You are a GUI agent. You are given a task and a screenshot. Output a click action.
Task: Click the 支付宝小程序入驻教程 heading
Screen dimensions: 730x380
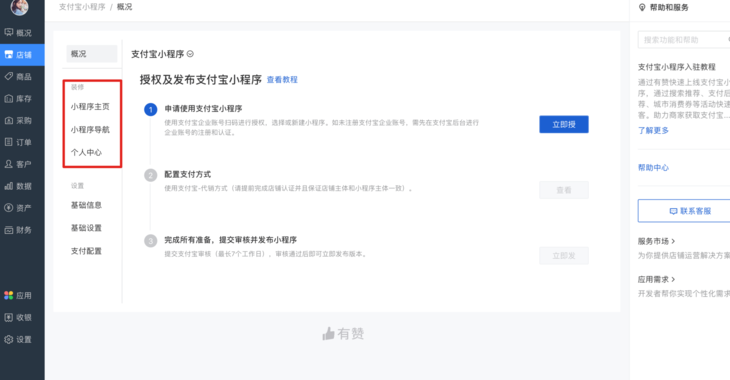(x=676, y=67)
